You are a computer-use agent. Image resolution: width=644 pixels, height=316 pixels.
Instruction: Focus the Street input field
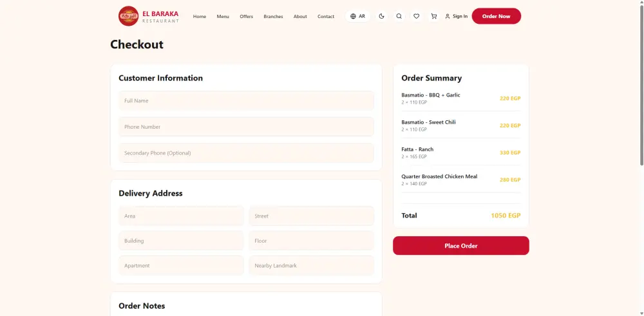tap(311, 216)
